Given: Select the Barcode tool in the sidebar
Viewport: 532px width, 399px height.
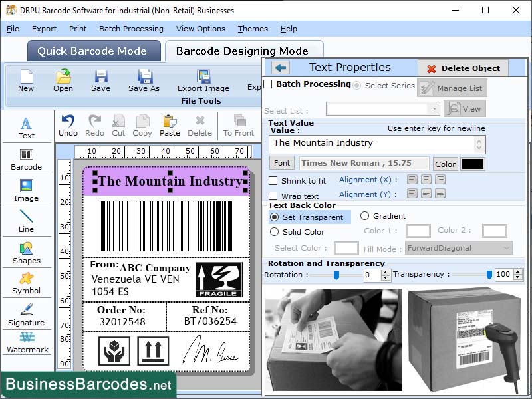Looking at the screenshot, I should click(x=27, y=160).
